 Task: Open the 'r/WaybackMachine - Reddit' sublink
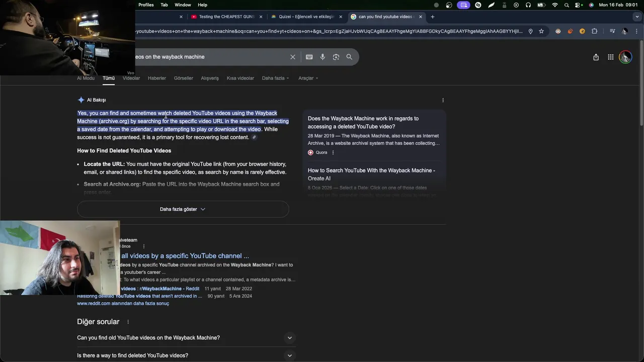pos(160,289)
